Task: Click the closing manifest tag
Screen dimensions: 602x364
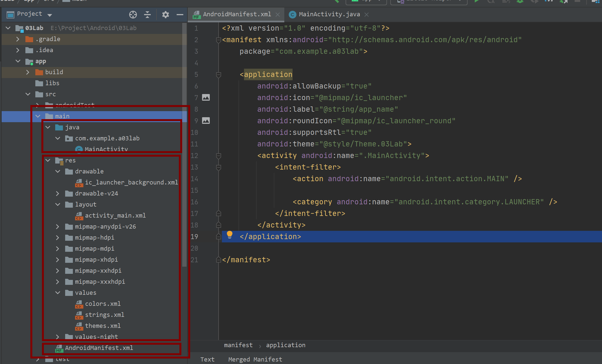Action: coord(246,260)
